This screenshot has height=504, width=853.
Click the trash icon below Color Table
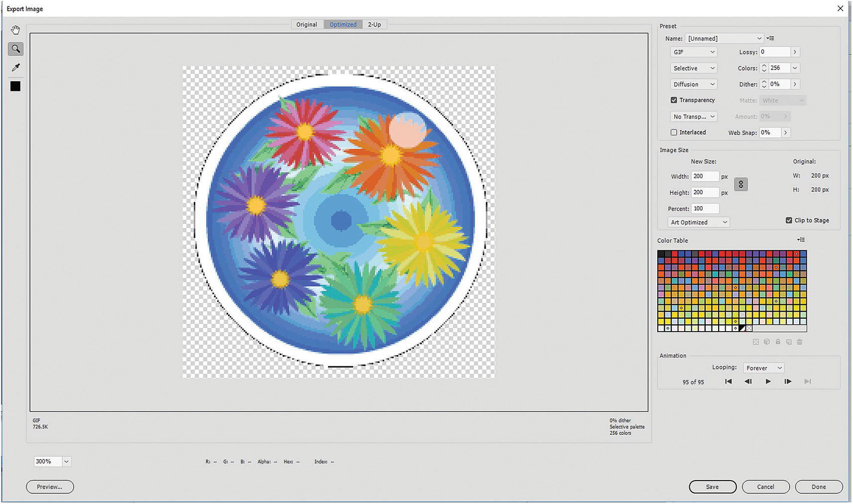(x=800, y=342)
